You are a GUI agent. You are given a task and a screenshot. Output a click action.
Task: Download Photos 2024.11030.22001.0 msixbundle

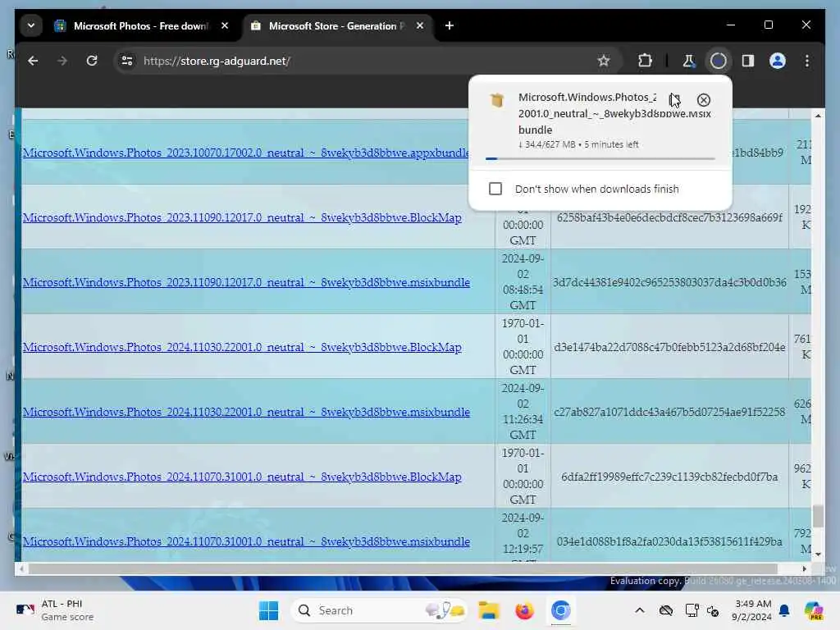tap(246, 412)
